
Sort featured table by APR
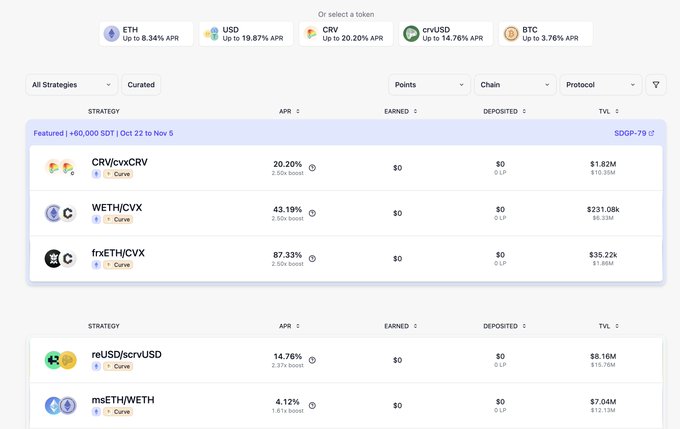coord(289,111)
